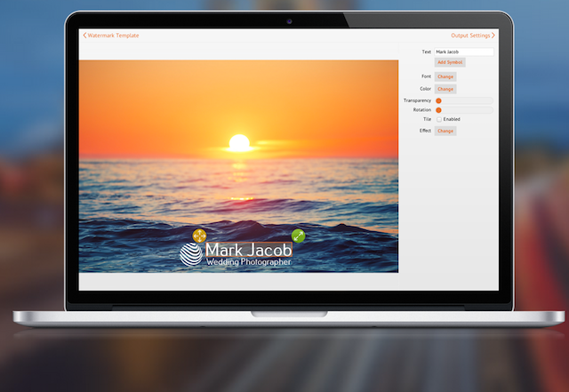Select the Mark Jacob watermark text
This screenshot has height=392, width=569.
pyautogui.click(x=249, y=250)
